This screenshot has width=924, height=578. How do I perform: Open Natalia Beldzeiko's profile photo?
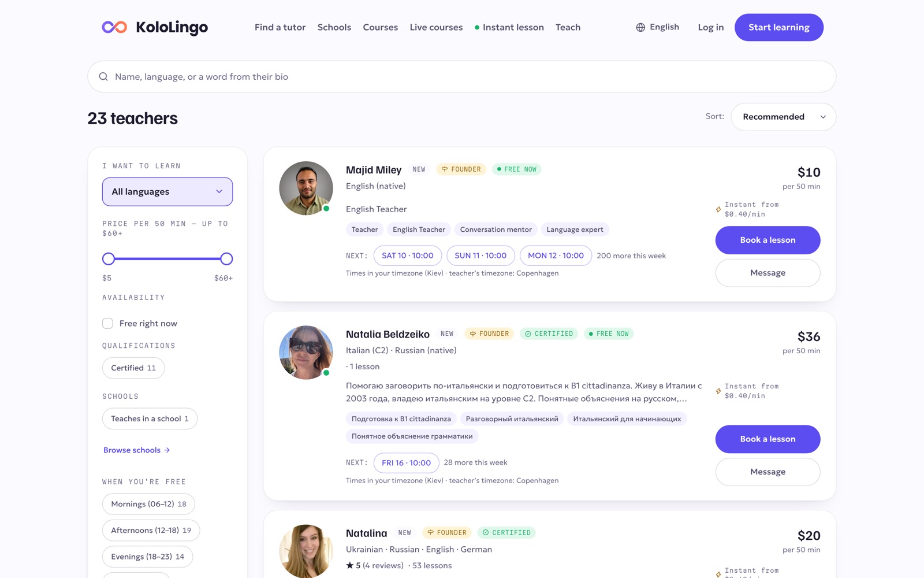[x=306, y=352]
